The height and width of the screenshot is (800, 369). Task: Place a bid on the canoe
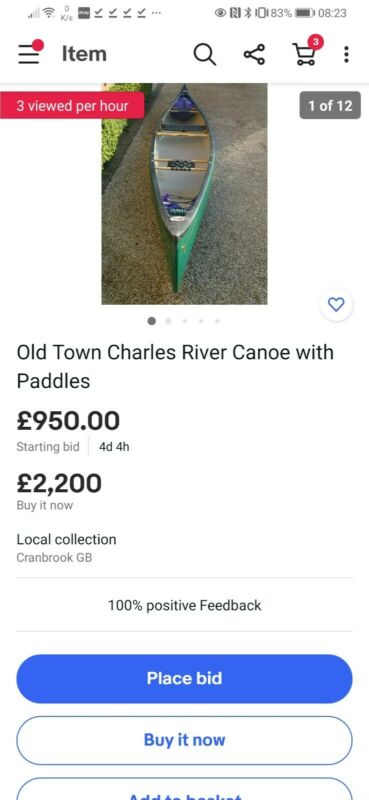(x=184, y=679)
